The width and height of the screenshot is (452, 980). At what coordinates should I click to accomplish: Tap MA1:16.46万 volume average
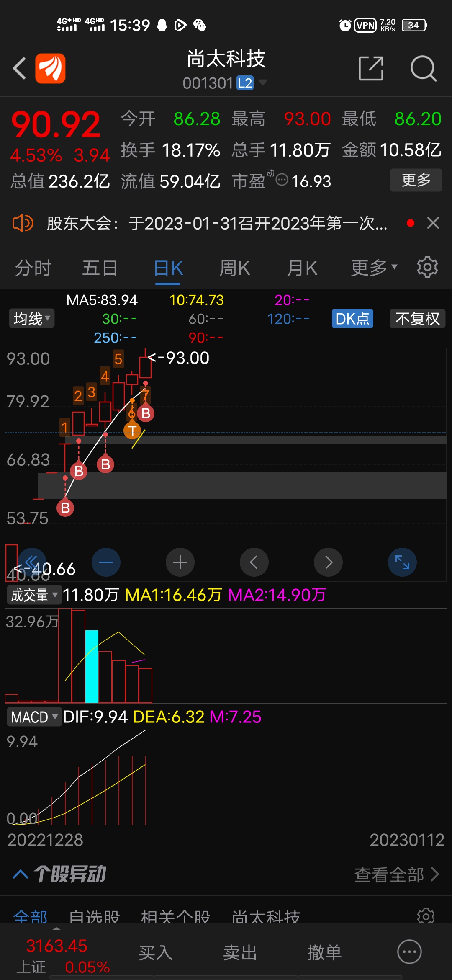click(173, 595)
